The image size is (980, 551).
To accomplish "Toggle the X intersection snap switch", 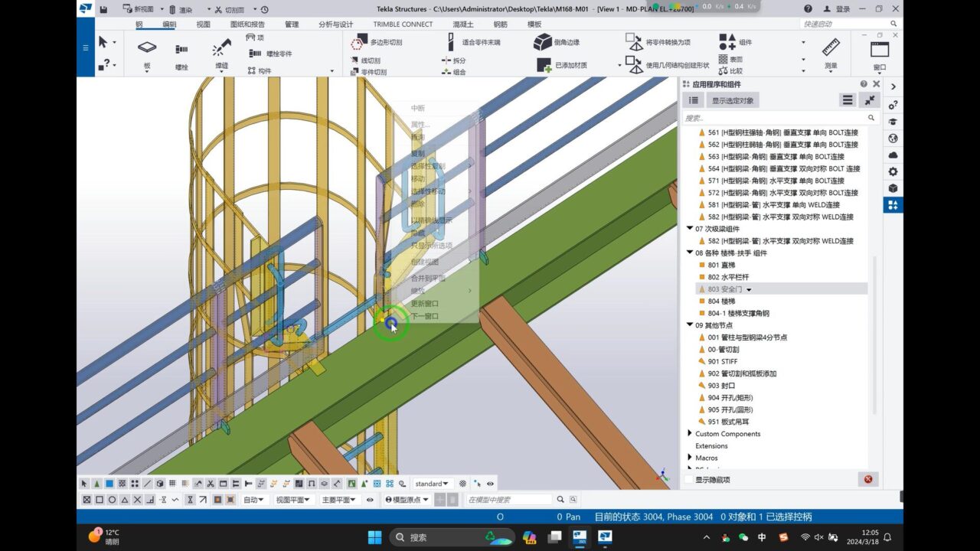I will click(x=138, y=500).
